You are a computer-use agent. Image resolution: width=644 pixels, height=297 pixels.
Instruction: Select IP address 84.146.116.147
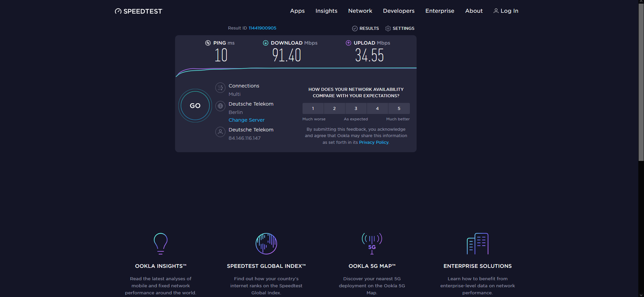[x=245, y=138]
